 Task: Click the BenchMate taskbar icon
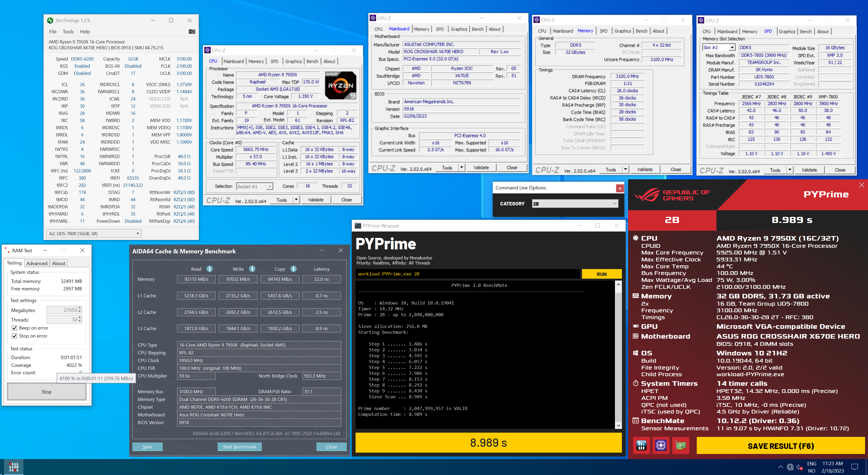pos(14,467)
